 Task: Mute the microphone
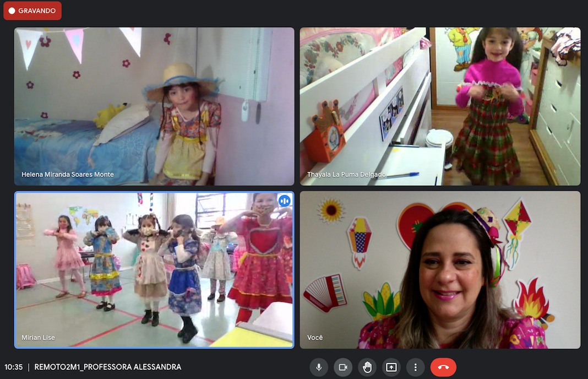tap(319, 367)
